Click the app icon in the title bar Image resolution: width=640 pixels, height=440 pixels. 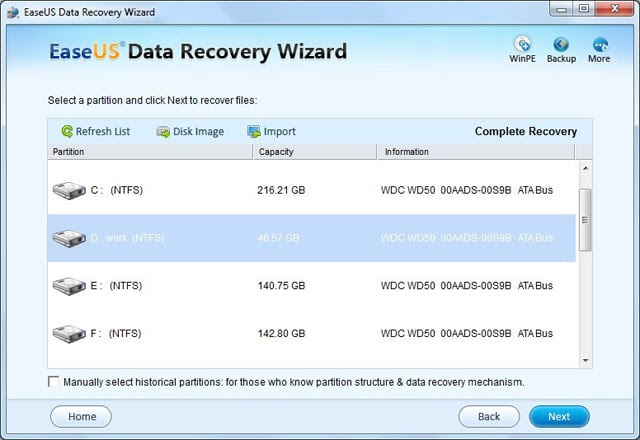pyautogui.click(x=13, y=12)
